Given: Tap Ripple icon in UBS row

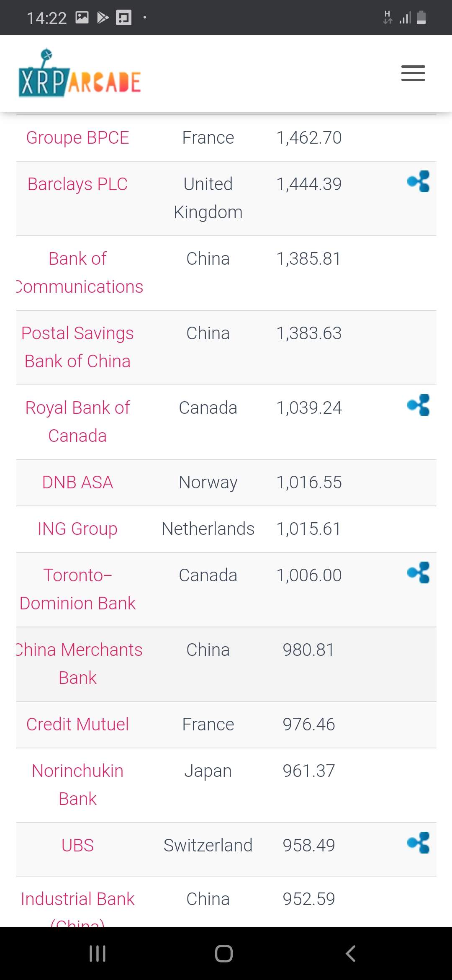Looking at the screenshot, I should point(419,843).
